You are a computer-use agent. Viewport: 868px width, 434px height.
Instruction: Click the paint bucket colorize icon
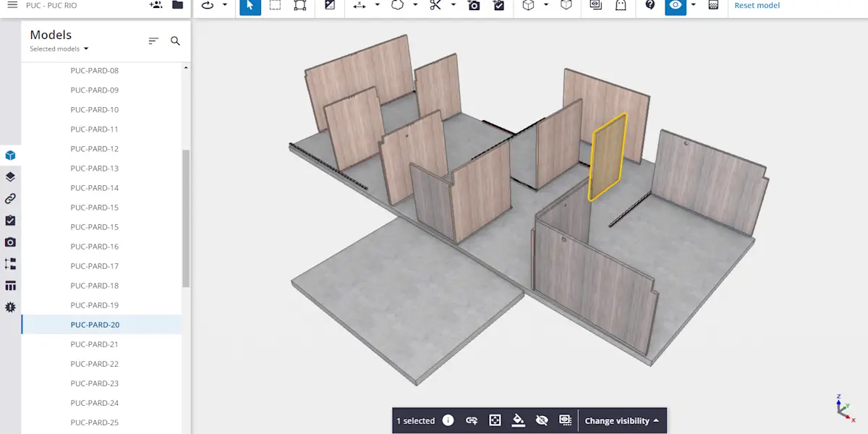click(518, 420)
